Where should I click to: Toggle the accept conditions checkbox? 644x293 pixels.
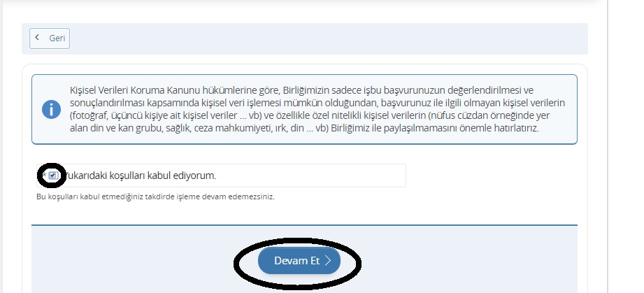(x=52, y=176)
